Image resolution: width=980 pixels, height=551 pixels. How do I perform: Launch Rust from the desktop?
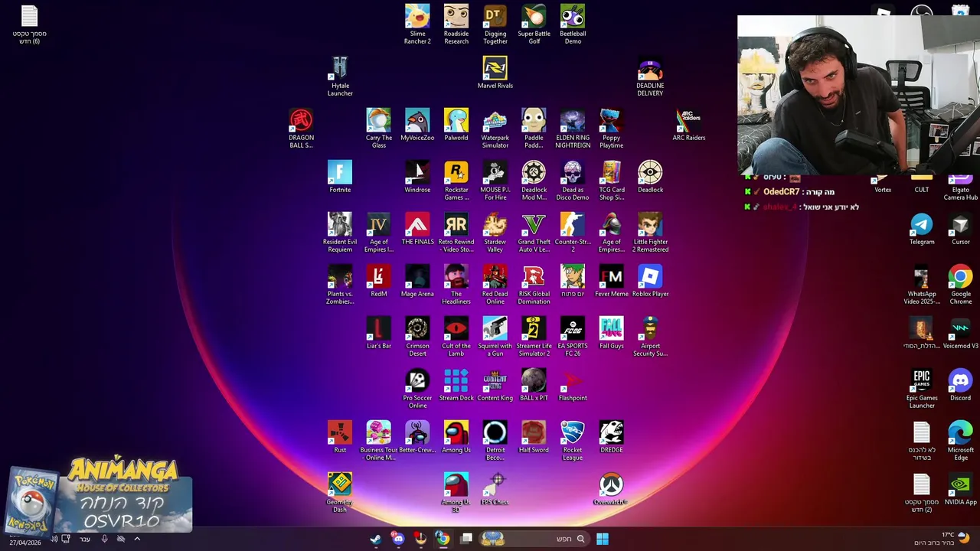340,437
